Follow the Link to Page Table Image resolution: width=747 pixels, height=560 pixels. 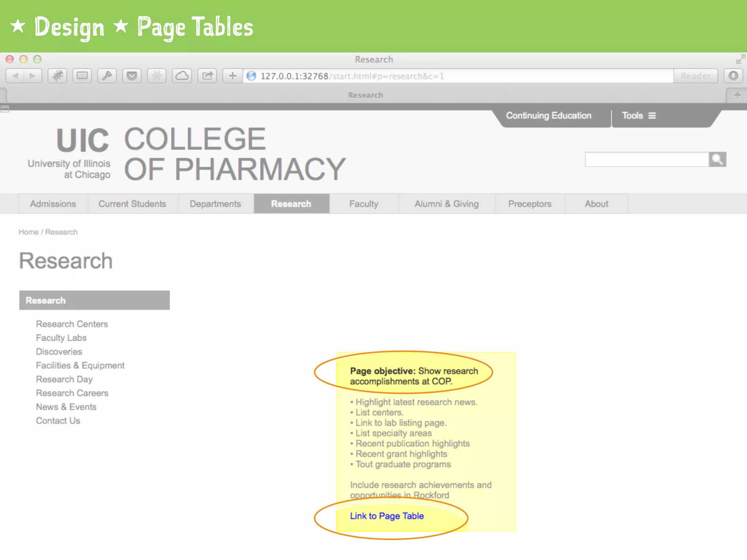387,516
